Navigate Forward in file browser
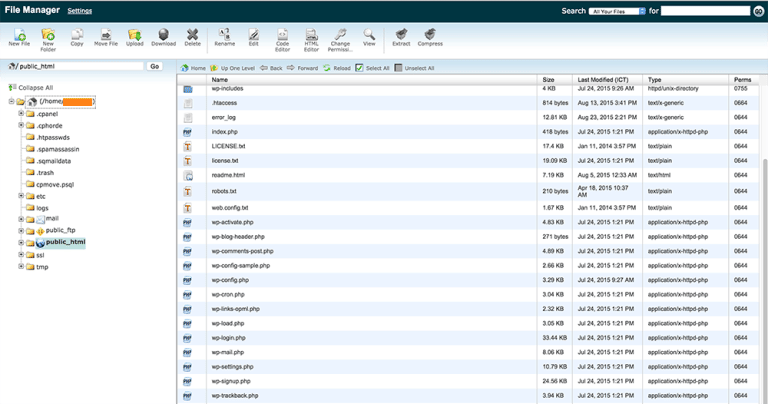Viewport: 768px width, 404px height. 302,68
